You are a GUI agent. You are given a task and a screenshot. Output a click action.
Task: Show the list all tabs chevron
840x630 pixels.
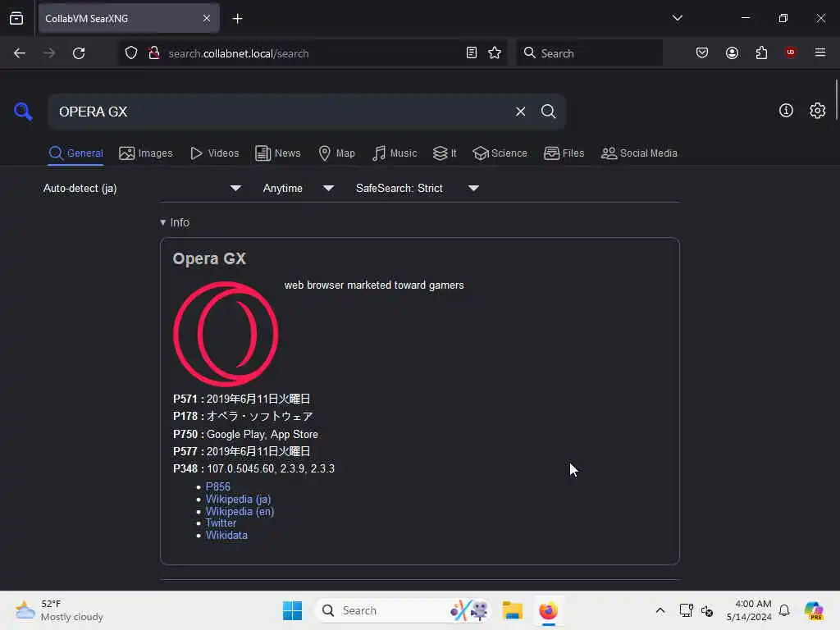pos(677,18)
